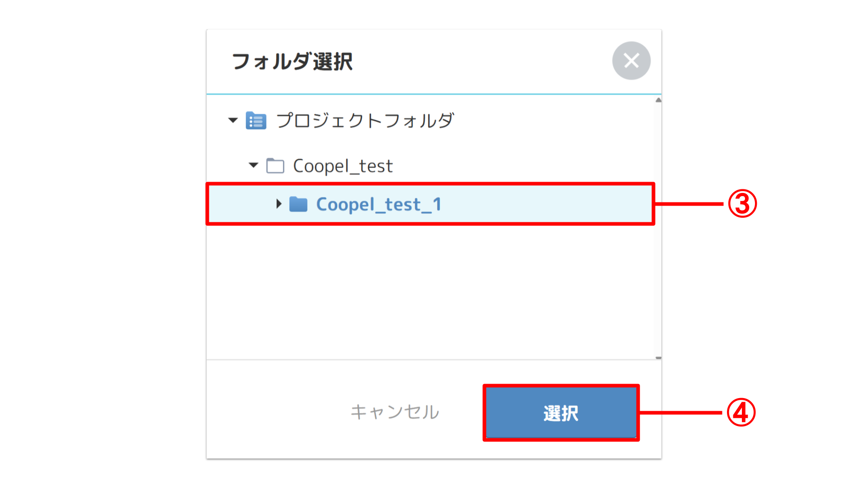The height and width of the screenshot is (488, 868).
Task: Click the outlined Coopel_test folder icon
Action: [275, 166]
